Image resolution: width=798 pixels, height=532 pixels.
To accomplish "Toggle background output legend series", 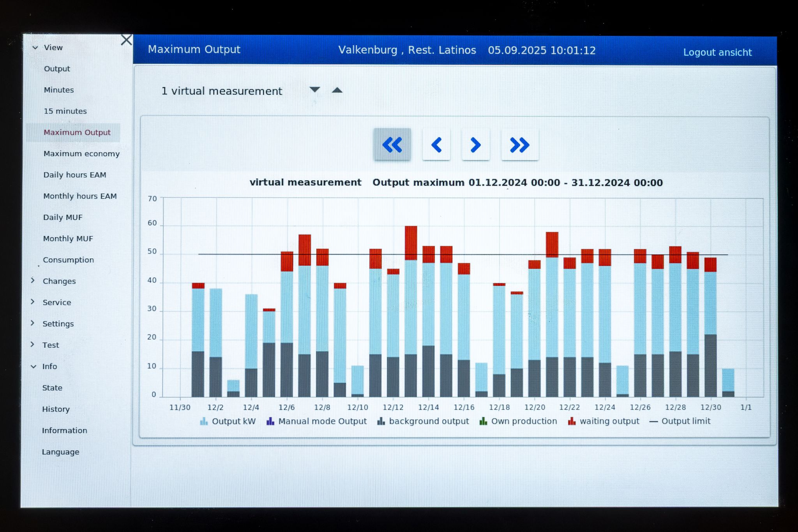I will coord(423,421).
